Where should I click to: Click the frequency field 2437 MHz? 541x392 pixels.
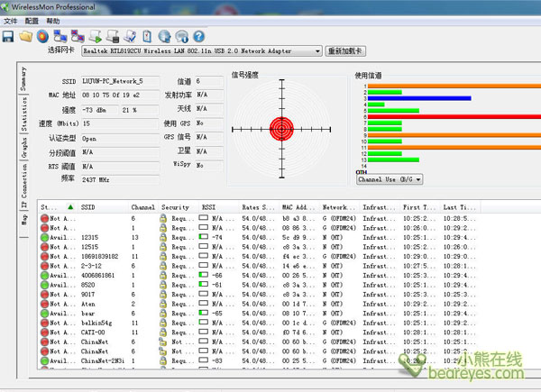(x=120, y=179)
